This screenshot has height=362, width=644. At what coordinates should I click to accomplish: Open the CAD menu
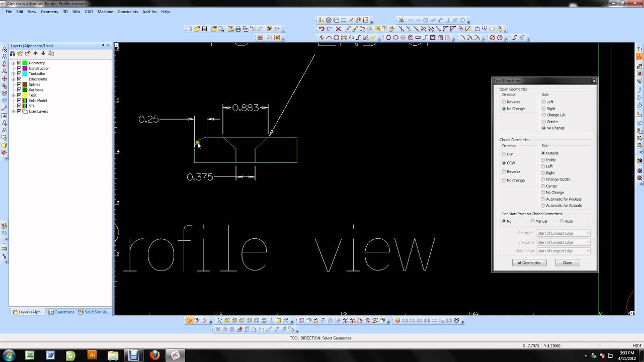(x=89, y=12)
